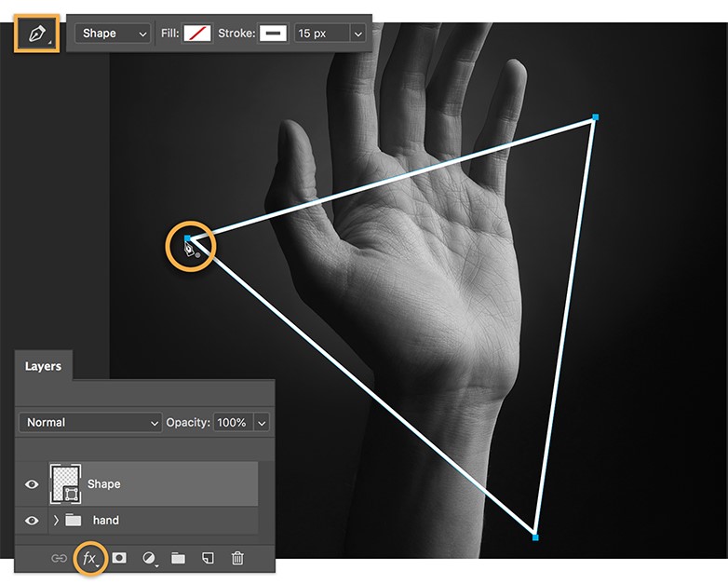728x584 pixels.
Task: Open the Normal blend mode dropdown
Action: coord(90,422)
